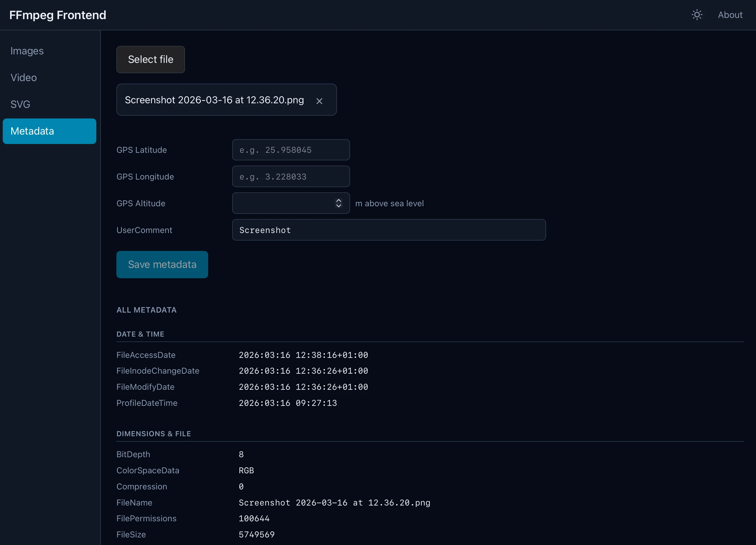
Task: Click the Select file button
Action: tap(150, 59)
